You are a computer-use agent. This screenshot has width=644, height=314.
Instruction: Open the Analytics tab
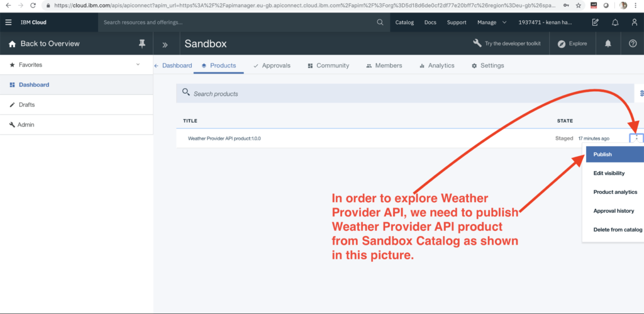click(x=436, y=65)
